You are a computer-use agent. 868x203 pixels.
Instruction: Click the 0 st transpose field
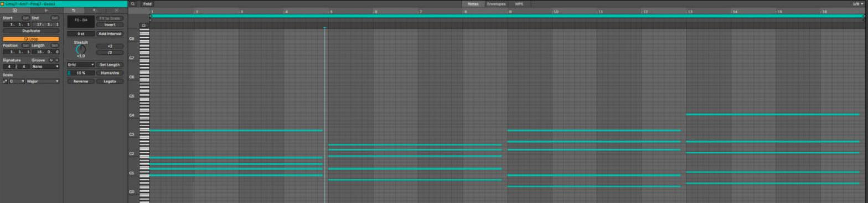coord(81,34)
